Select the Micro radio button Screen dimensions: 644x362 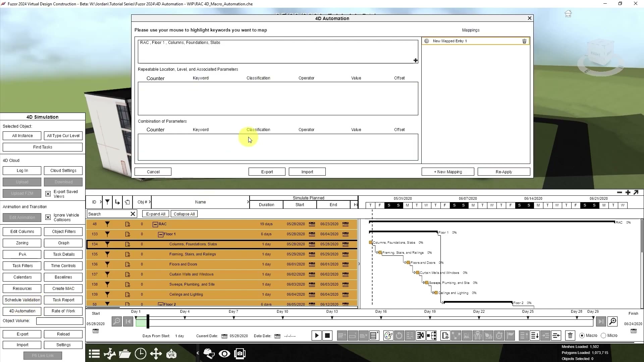603,336
